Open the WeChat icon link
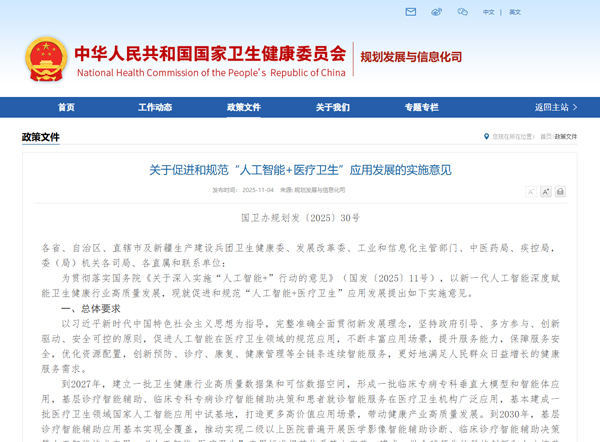 [x=462, y=12]
